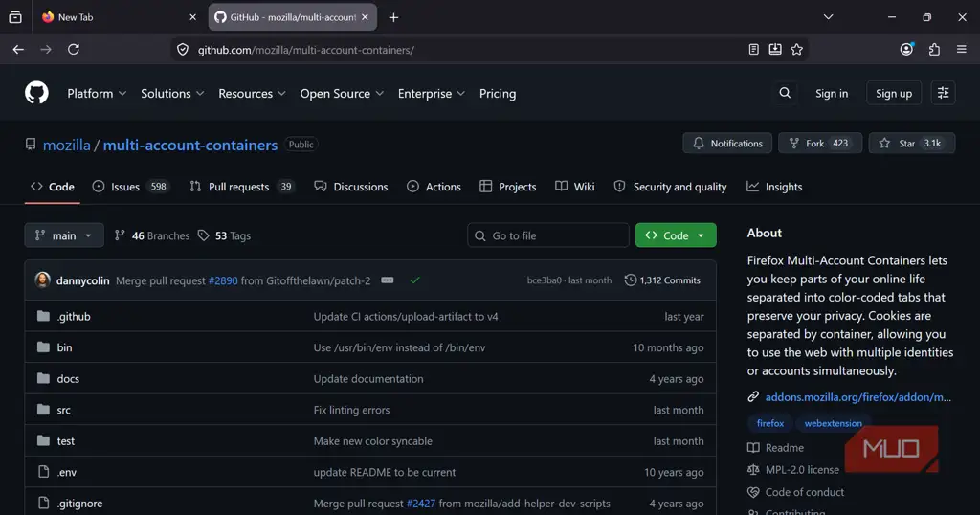Click the Firefox forward arrow
Viewport: 980px width, 515px height.
pyautogui.click(x=46, y=50)
